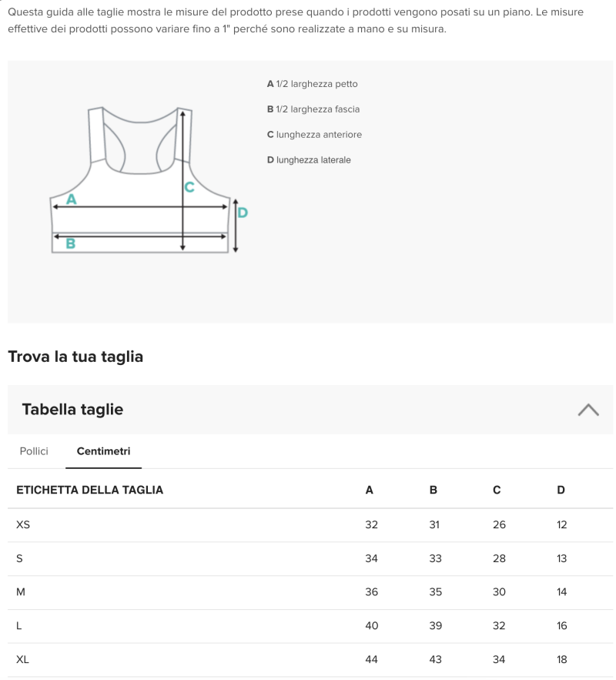Select the XL size row label
Image resolution: width=616 pixels, height=680 pixels.
click(x=23, y=660)
